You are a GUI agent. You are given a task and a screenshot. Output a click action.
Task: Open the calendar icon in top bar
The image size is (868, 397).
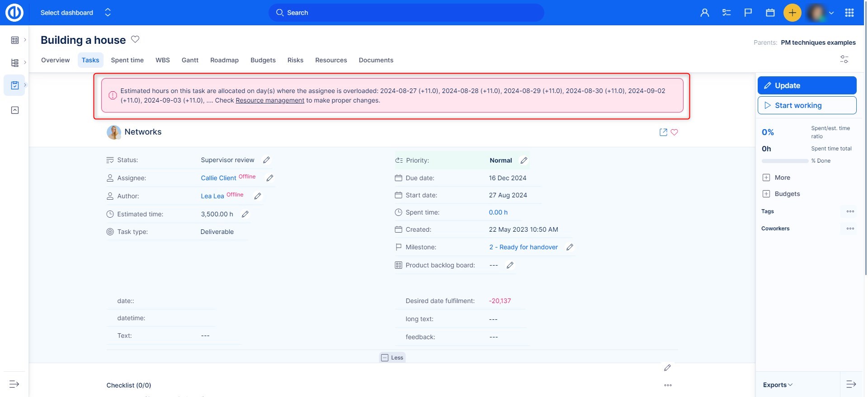(770, 13)
